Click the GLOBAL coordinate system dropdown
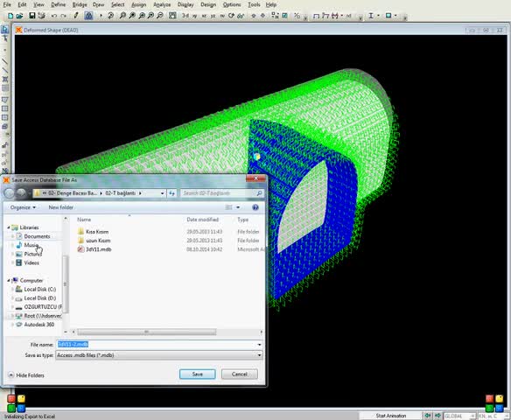 coord(460,416)
